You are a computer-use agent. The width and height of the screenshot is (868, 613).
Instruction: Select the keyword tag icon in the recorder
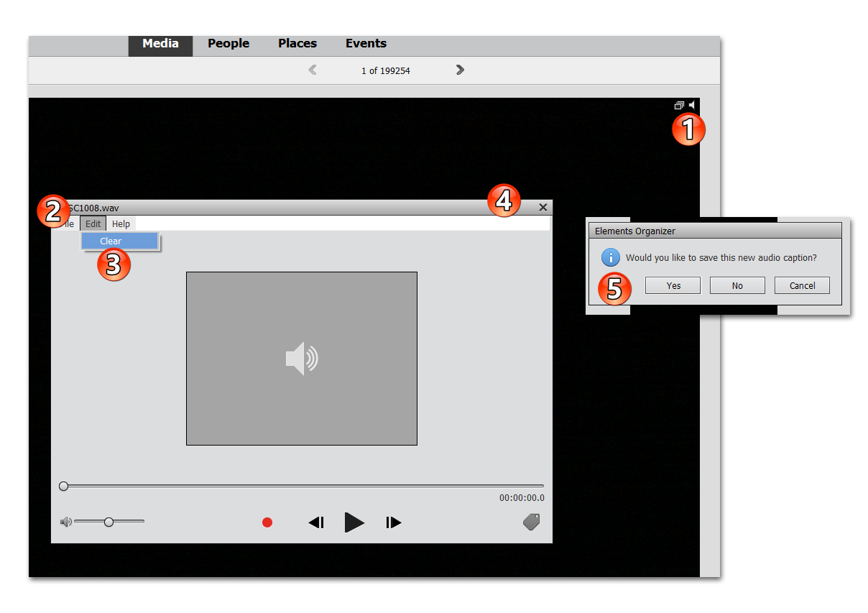pos(531,522)
